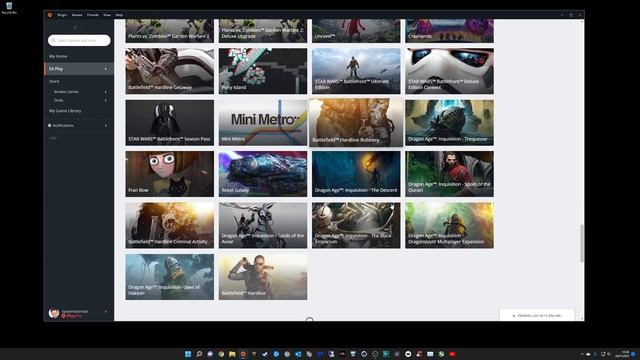Open the Pony Island tile
640x360 pixels.
[263, 71]
